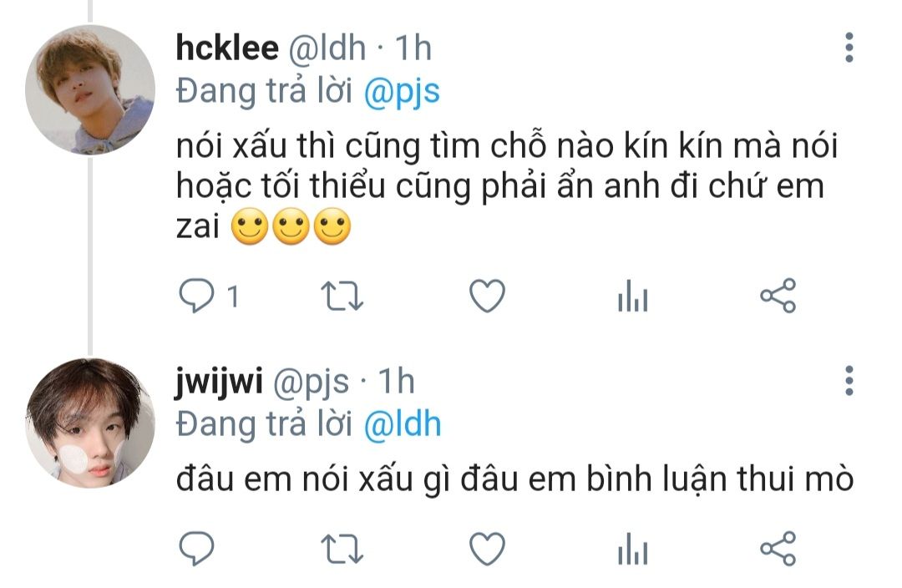Share hcklee's tweet
This screenshot has height=588, width=902.
[778, 296]
